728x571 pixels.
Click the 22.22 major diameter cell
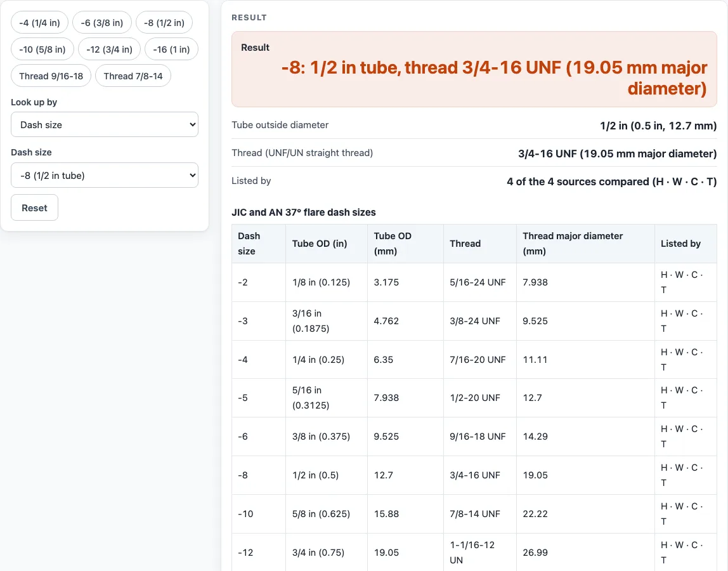[x=585, y=514]
